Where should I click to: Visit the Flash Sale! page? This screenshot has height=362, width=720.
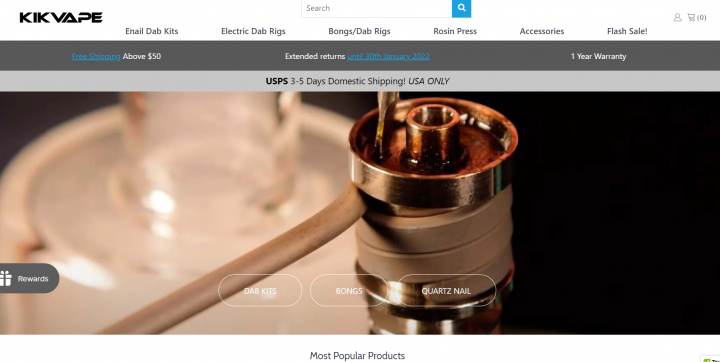coord(627,31)
